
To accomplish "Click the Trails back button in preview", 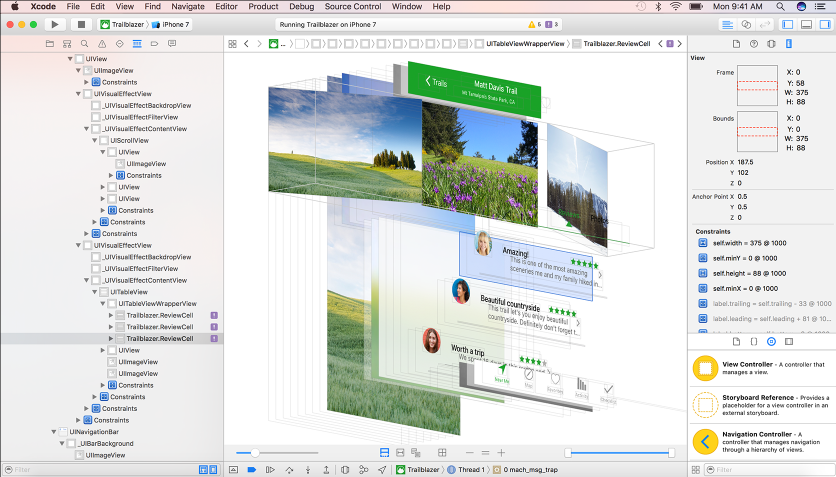I will coord(436,81).
